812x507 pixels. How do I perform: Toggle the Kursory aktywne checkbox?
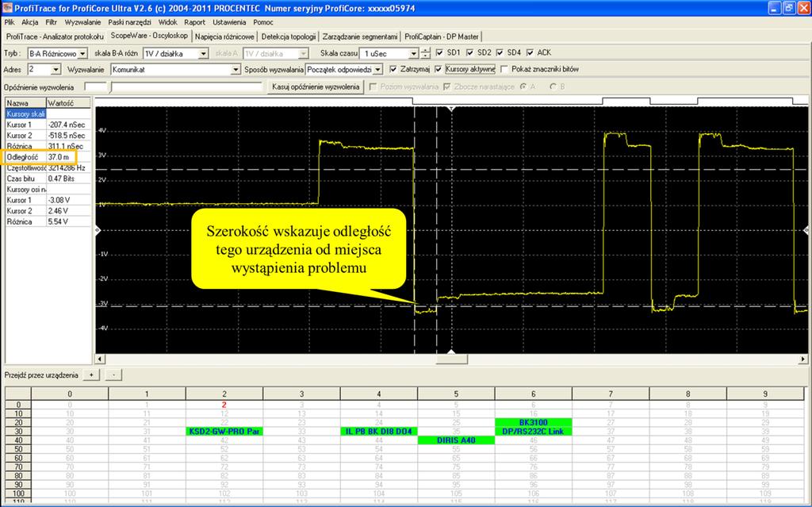438,69
